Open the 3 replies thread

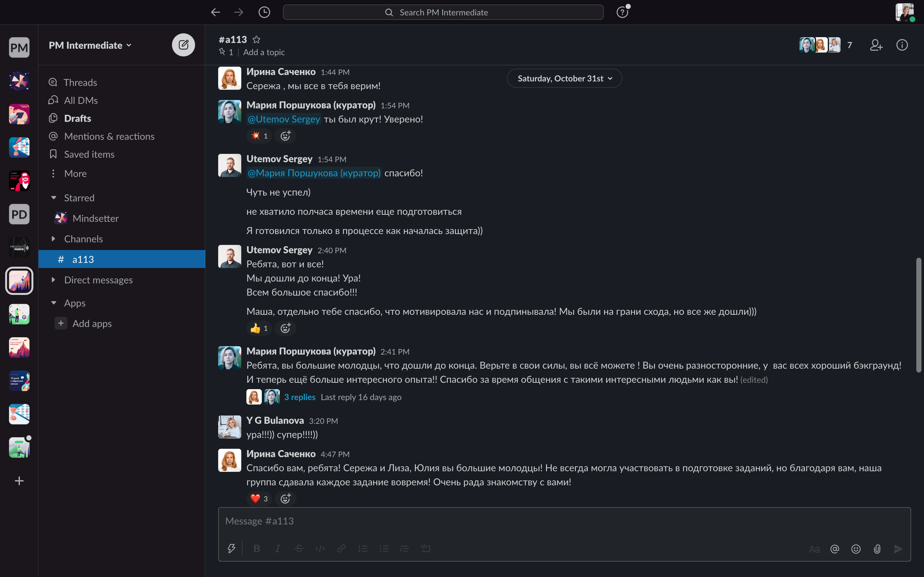click(300, 397)
